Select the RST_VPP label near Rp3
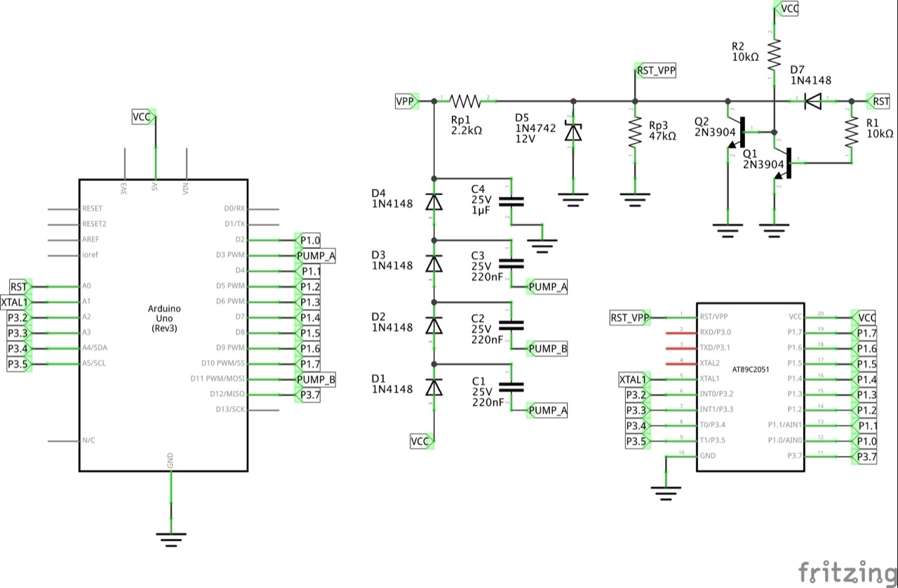 (x=655, y=70)
